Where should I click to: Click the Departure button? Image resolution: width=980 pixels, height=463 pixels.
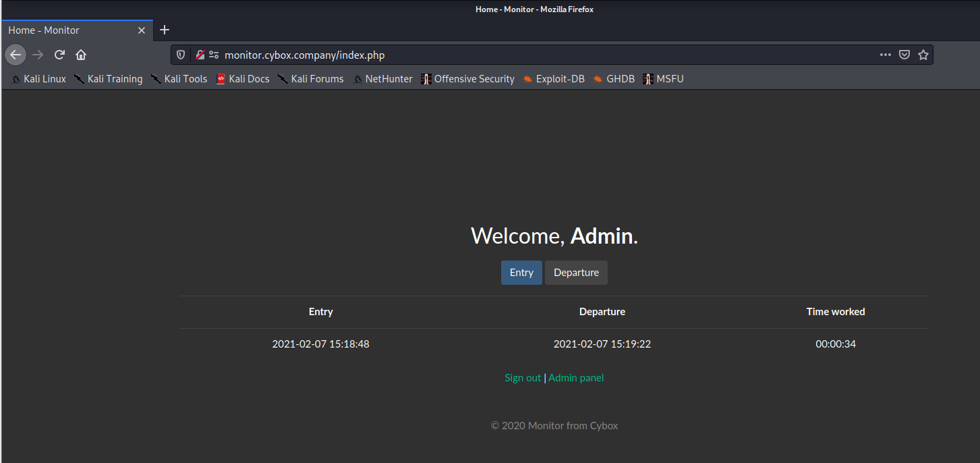(576, 273)
